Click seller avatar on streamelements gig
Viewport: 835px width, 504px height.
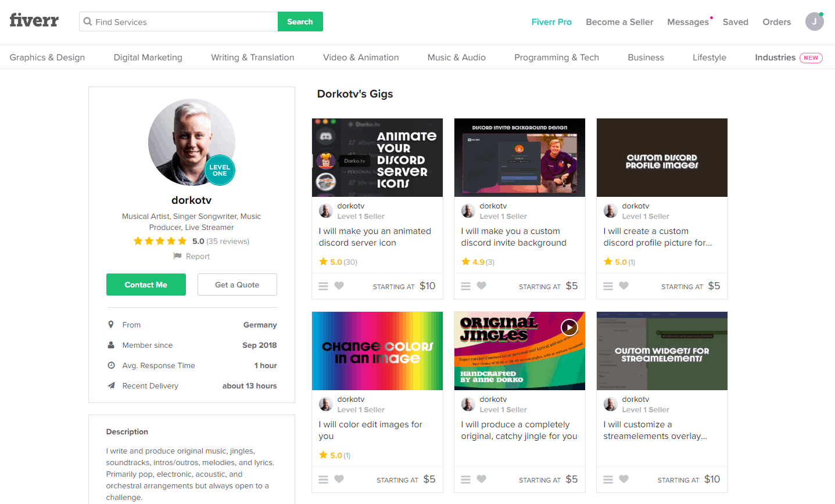611,404
